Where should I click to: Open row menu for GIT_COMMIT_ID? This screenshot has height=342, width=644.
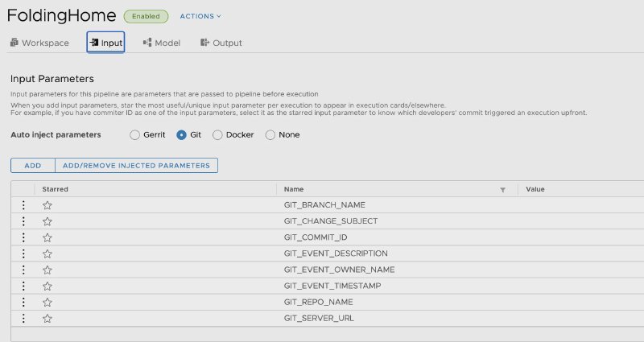tap(23, 237)
